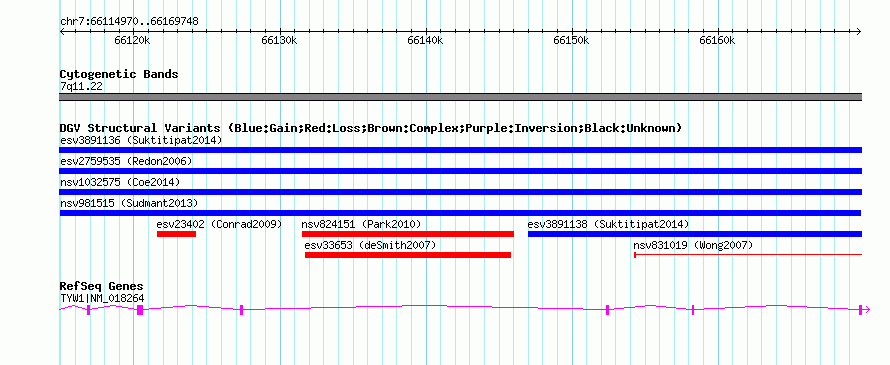Click the left arrowhead of the ruler
This screenshot has width=890, height=365.
pyautogui.click(x=62, y=31)
